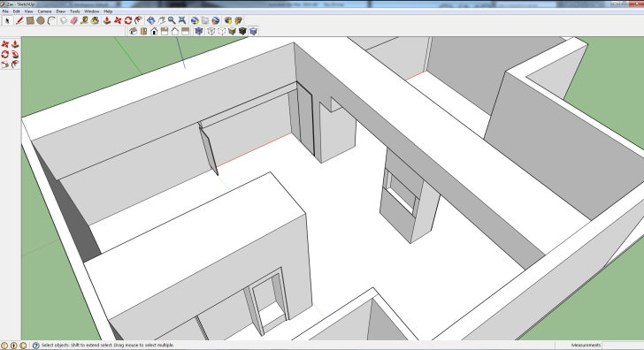Open the Draw menu
Screen dimensions: 644x350
[x=60, y=11]
